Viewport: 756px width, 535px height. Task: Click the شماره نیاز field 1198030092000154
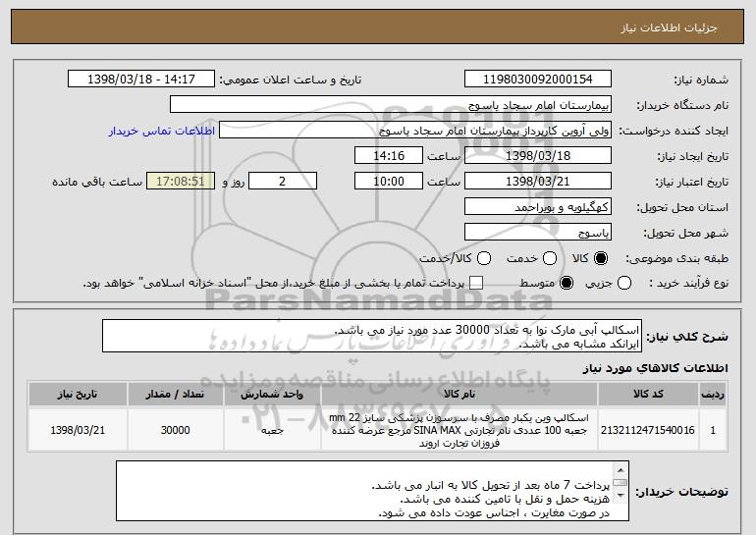538,80
